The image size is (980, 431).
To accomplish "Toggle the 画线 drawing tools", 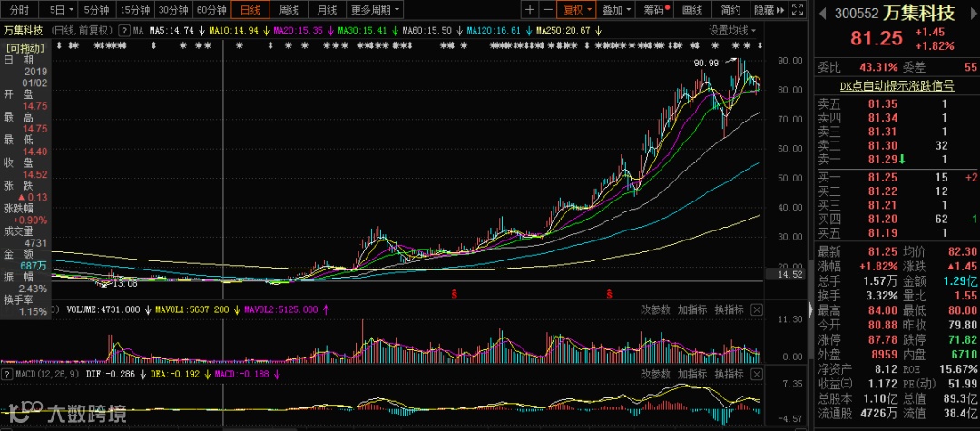I will click(x=692, y=9).
